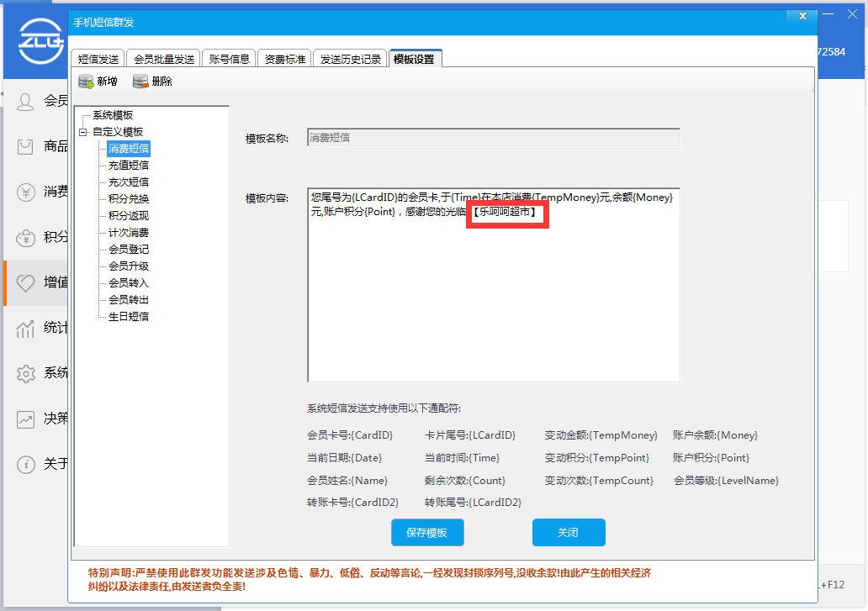Select the 商品 (Product) sidebar icon
The image size is (868, 611).
(x=25, y=146)
